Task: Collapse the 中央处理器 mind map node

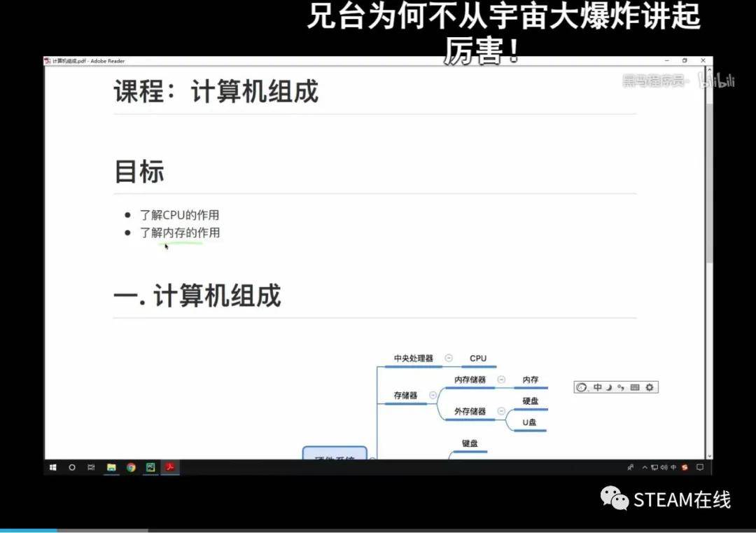Action: (x=449, y=358)
